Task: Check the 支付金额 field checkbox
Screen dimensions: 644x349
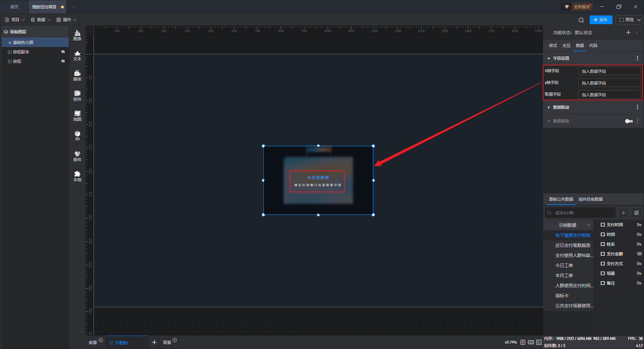Action: (x=603, y=254)
